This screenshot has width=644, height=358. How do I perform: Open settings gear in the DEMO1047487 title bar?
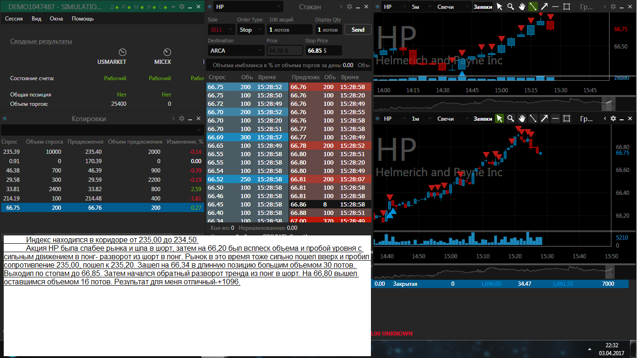pyautogui.click(x=182, y=7)
